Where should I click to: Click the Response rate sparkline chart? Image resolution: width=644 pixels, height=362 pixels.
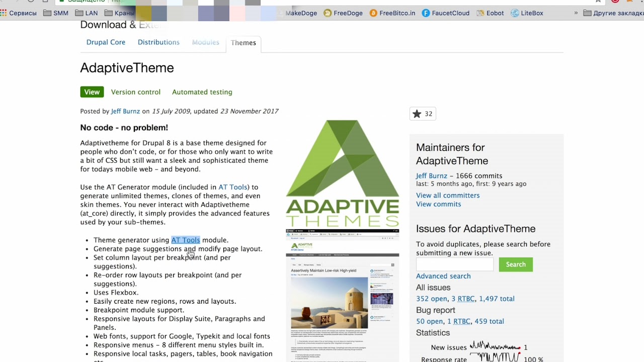click(x=495, y=358)
